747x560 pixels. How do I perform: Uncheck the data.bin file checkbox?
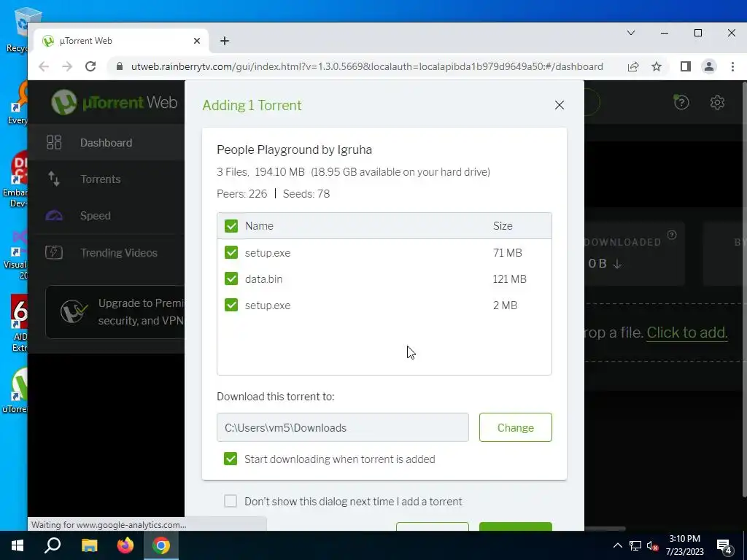[x=231, y=279]
